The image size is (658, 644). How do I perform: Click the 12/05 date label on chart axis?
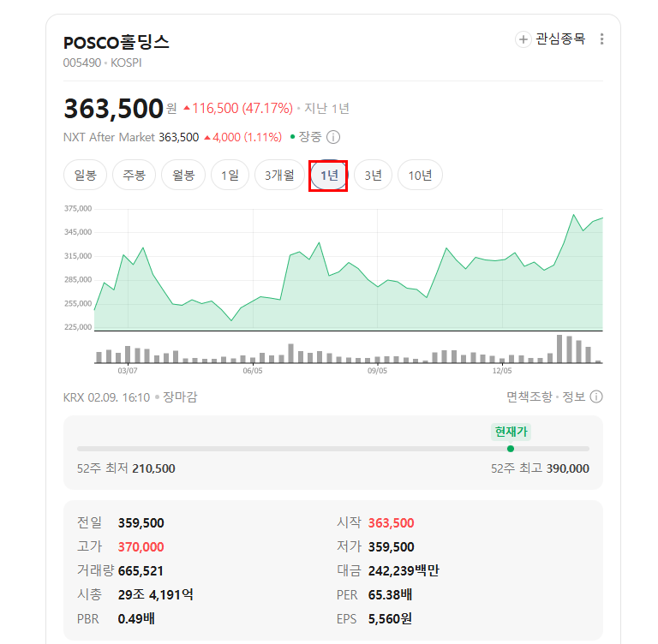click(502, 371)
